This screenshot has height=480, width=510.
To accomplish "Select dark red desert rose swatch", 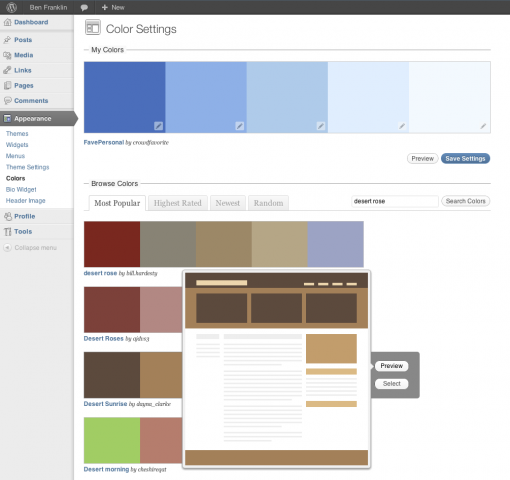I will point(112,244).
